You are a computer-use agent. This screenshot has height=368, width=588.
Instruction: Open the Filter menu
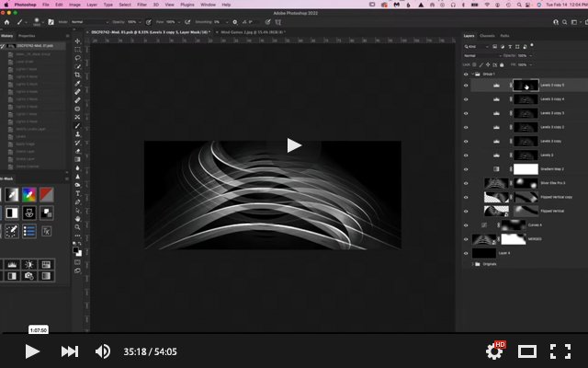pos(141,5)
